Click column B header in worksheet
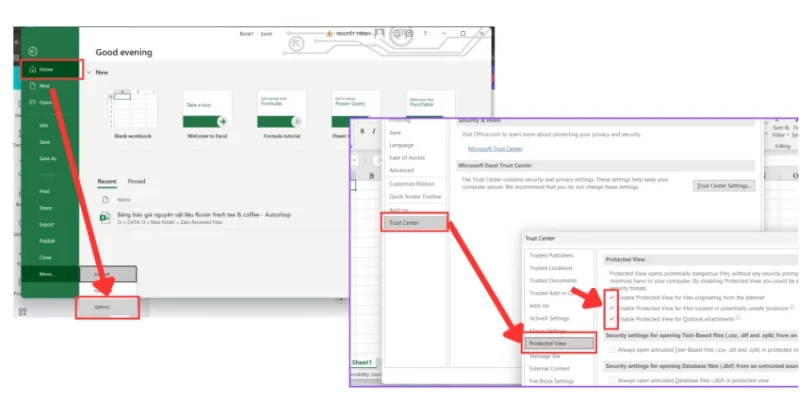Viewport: 800px width, 400px height. [x=371, y=176]
